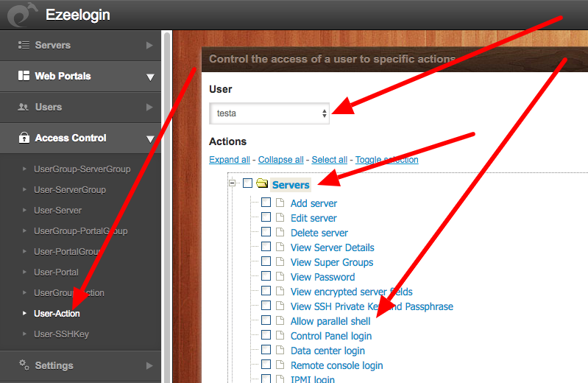Expand Servers menu arrow in sidebar

(149, 46)
